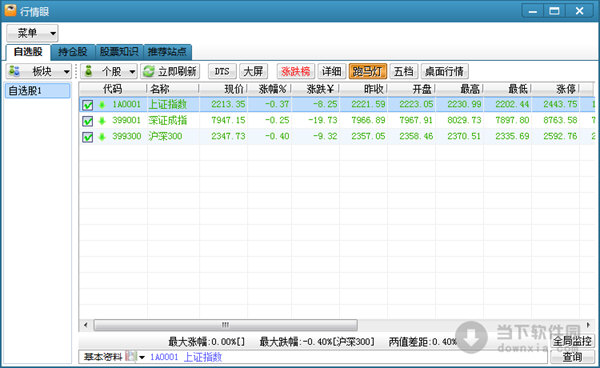Viewport: 600px width, 368px height.
Task: Open the 股票知识 tab
Action: tap(119, 52)
